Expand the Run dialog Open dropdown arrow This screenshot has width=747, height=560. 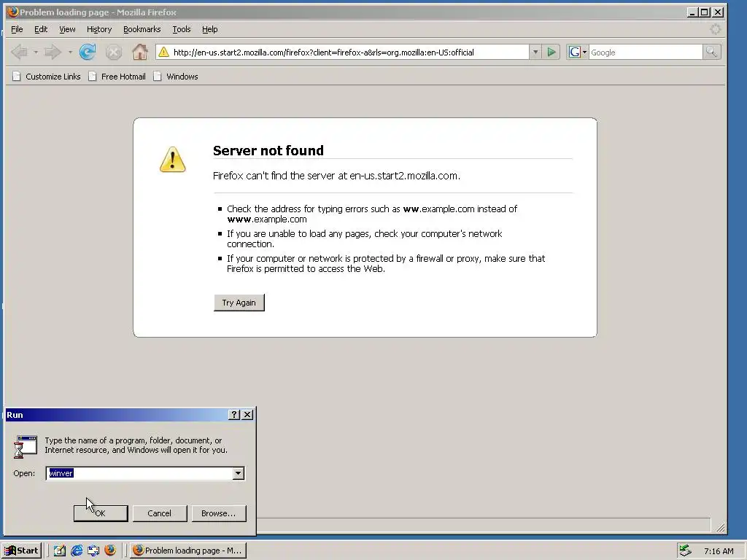pos(239,473)
